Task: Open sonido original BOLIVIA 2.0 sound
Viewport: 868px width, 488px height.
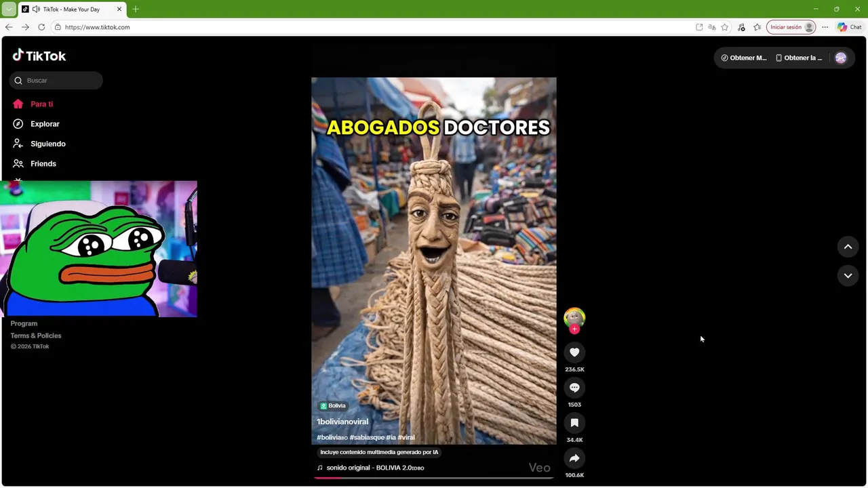Action: (x=370, y=468)
